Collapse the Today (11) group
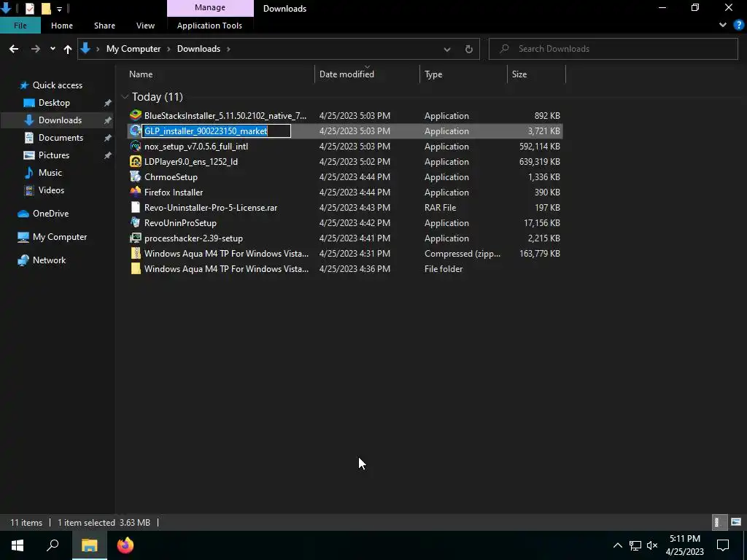The image size is (747, 560). click(x=125, y=97)
